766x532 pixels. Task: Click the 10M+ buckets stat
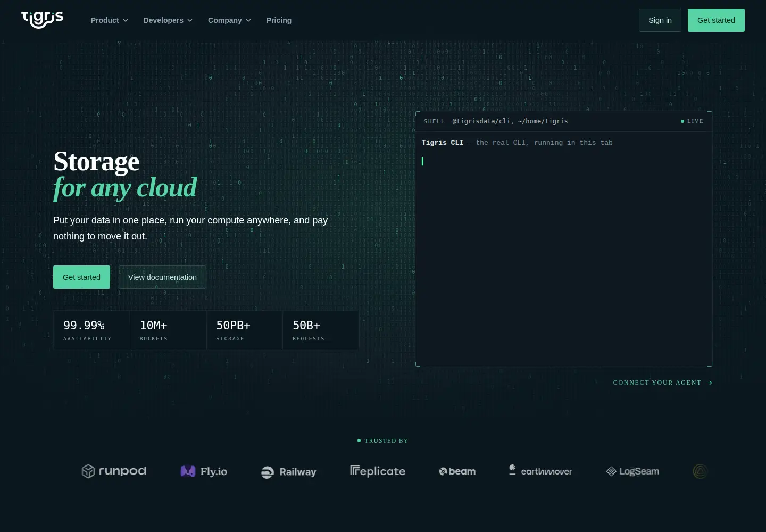168,330
